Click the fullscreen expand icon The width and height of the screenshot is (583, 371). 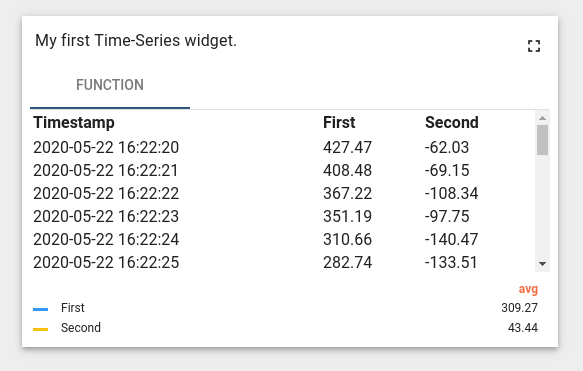coord(534,46)
